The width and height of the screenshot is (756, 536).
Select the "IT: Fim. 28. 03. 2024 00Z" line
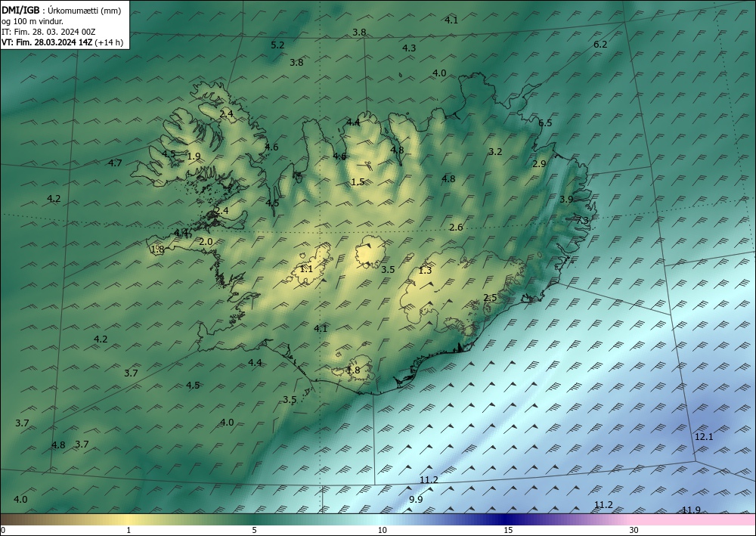tap(48, 32)
